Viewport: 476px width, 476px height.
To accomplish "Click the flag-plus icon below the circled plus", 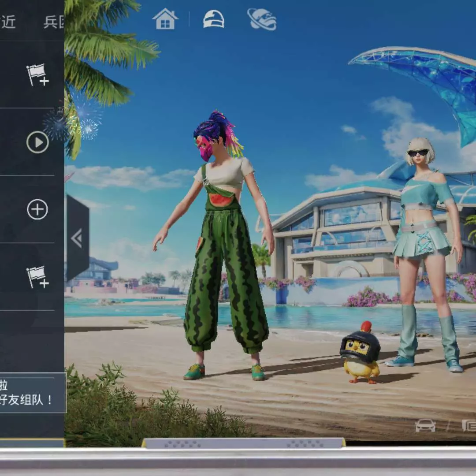I will (37, 277).
